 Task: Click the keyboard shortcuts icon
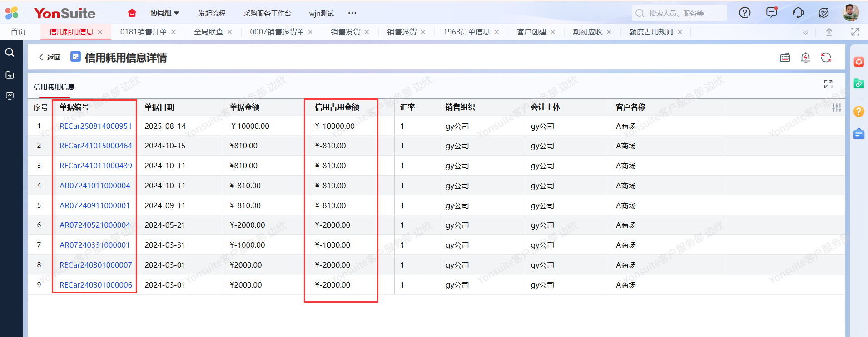tap(785, 58)
